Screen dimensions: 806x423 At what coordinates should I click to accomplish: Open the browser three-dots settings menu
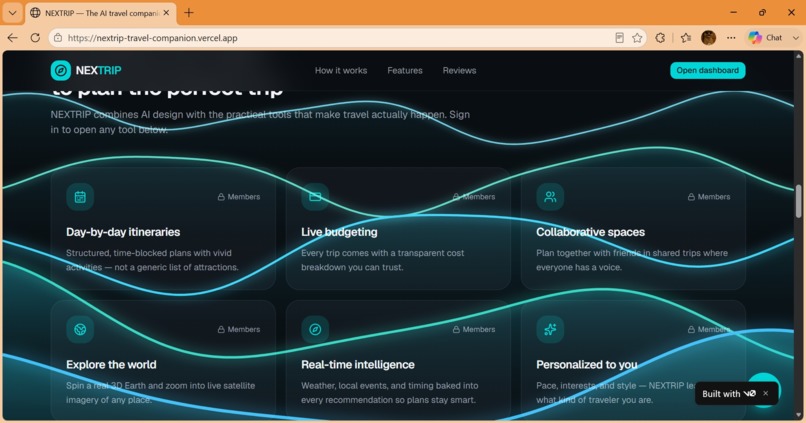[x=731, y=38]
